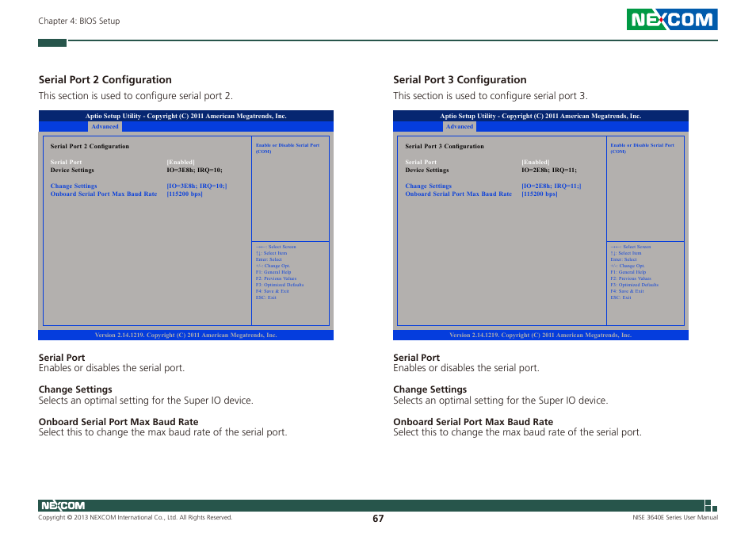Click 'F4: Save & Exit' in port 2 screenshot
756x533 pixels.
pyautogui.click(x=273, y=291)
